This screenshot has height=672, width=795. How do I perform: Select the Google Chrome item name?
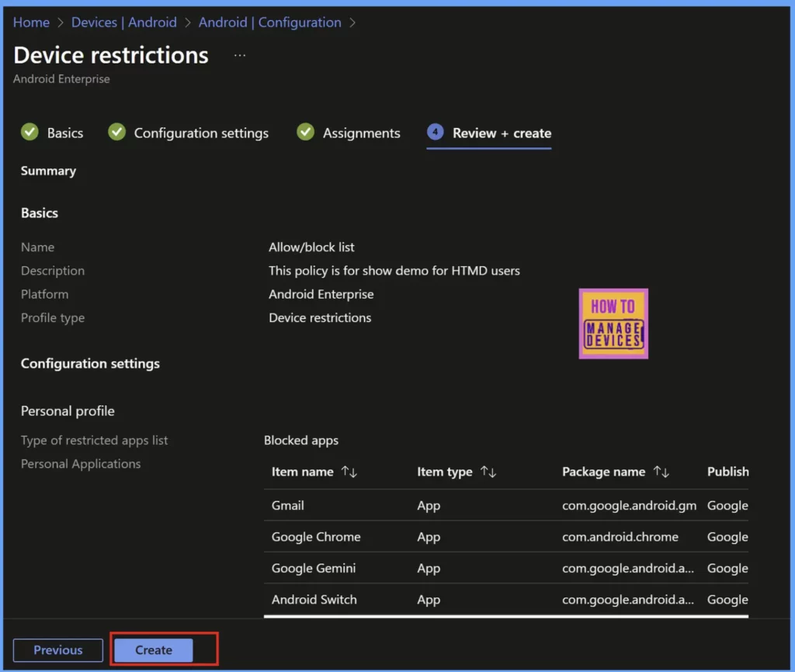(316, 537)
